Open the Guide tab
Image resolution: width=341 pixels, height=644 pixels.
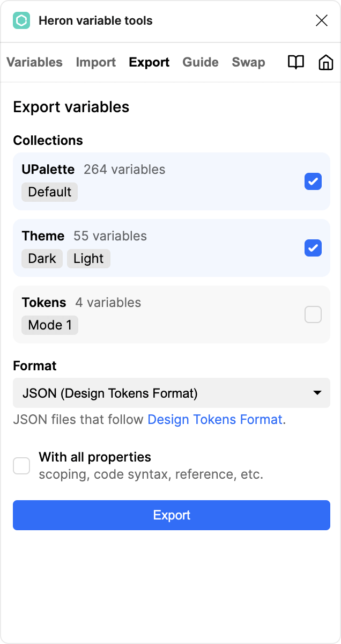(x=201, y=62)
